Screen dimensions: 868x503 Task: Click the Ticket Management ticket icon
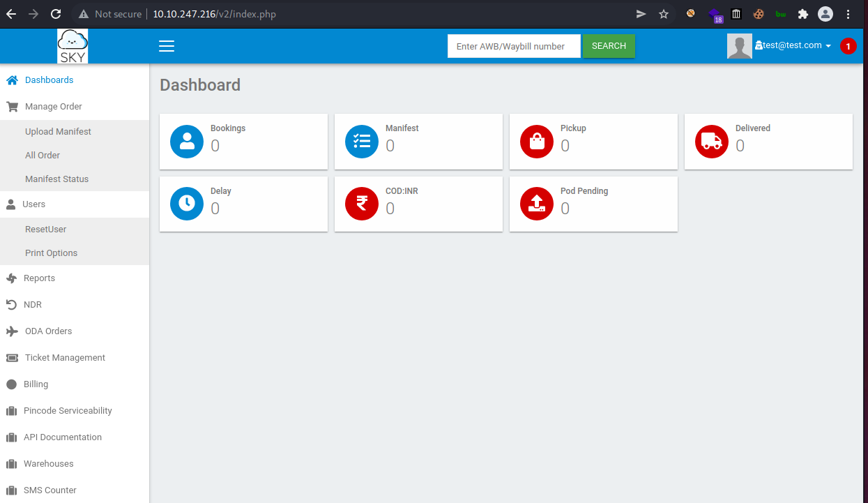coord(12,358)
